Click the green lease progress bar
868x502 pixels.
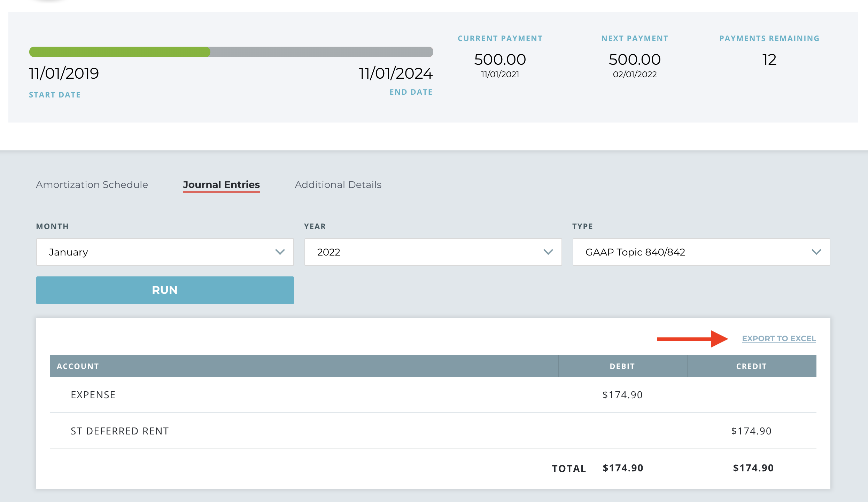pos(119,52)
